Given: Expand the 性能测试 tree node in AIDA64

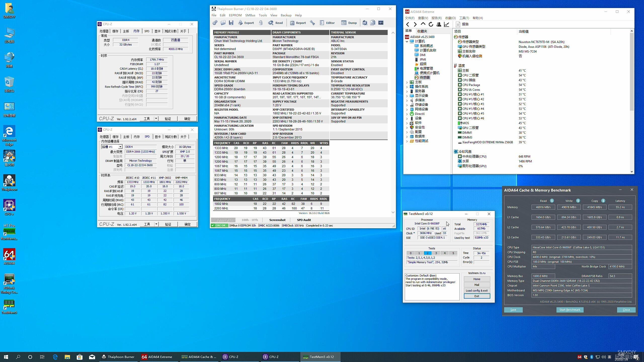Looking at the screenshot, I should (x=407, y=141).
